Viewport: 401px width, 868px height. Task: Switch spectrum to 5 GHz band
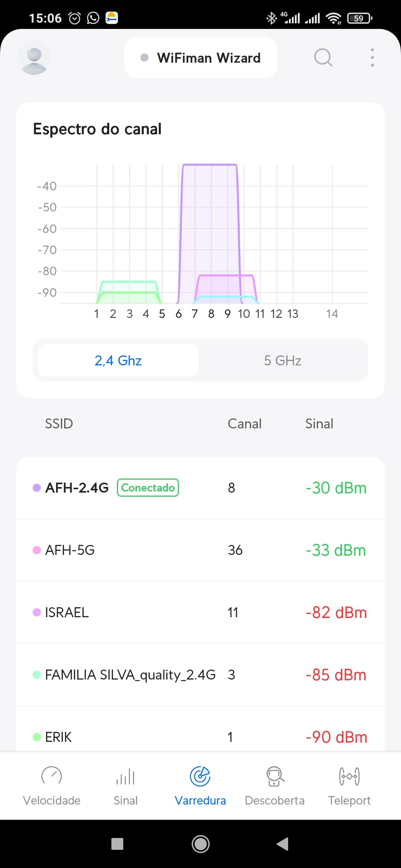[x=283, y=360]
